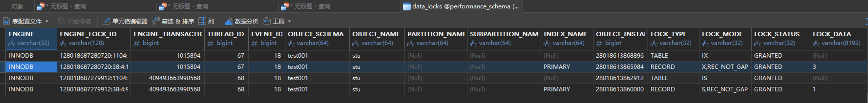Sort by the THREAD_ID column header
This screenshot has height=103, width=868.
pyautogui.click(x=225, y=34)
